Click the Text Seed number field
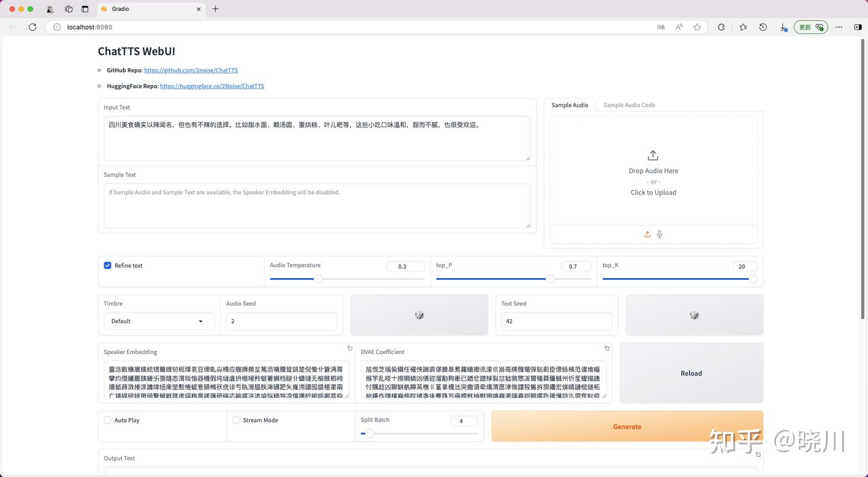This screenshot has height=477, width=868. tap(556, 321)
